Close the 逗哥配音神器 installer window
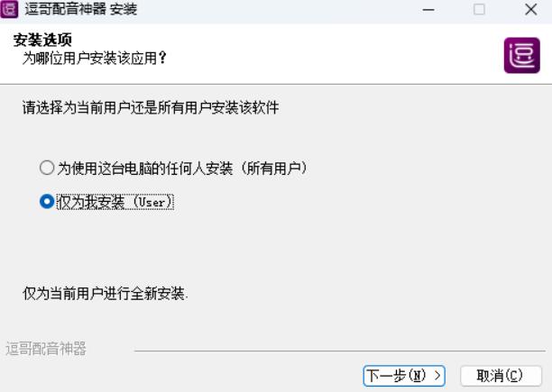 coord(531,10)
